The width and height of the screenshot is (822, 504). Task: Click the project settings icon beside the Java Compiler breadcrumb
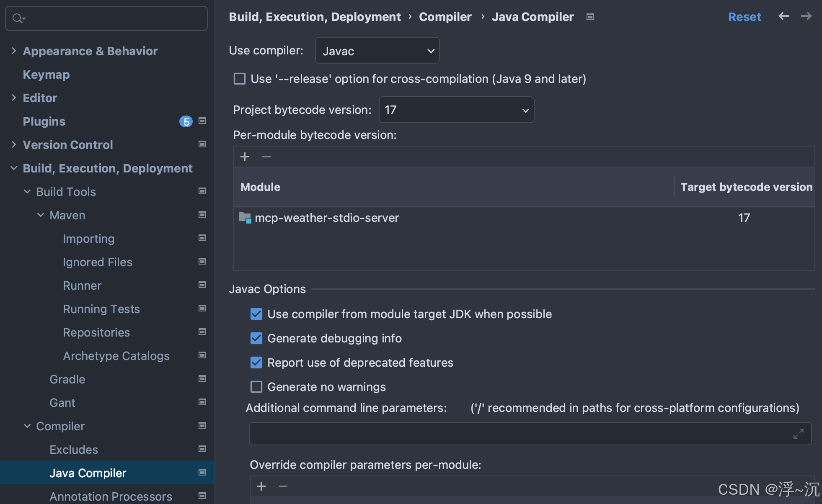pyautogui.click(x=590, y=17)
